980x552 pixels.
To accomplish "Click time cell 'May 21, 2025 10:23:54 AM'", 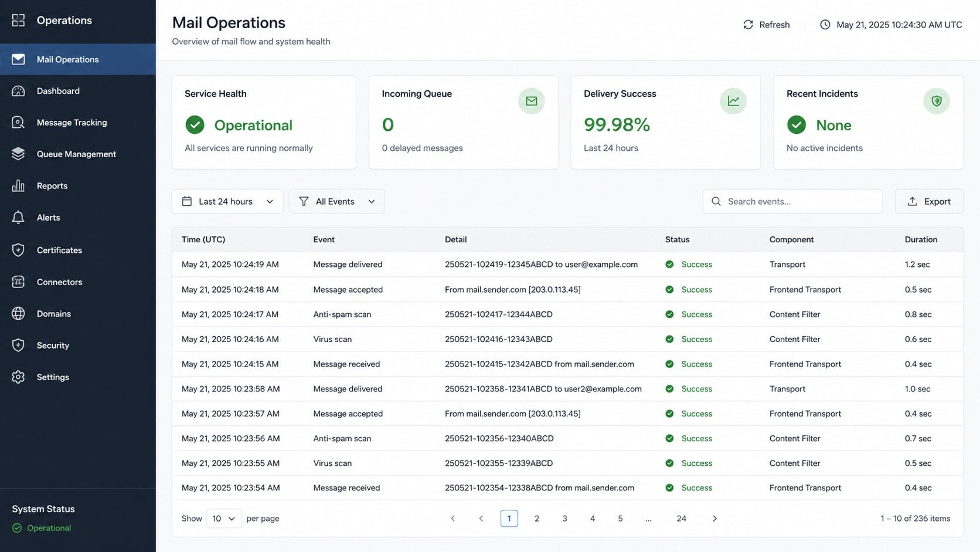I will pos(231,488).
